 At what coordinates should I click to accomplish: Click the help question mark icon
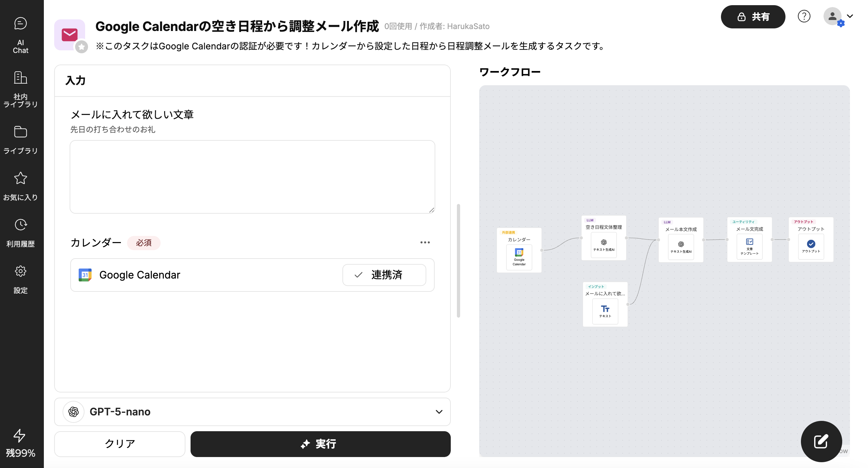point(804,16)
